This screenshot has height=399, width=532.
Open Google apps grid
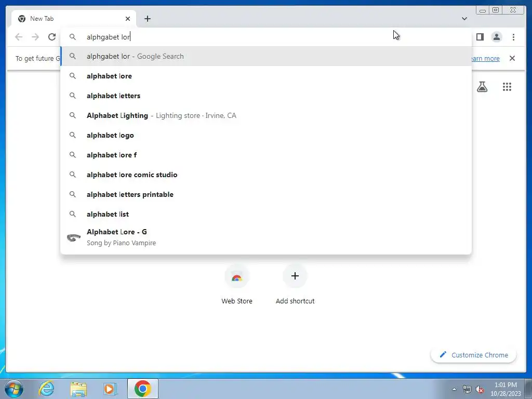(x=507, y=87)
